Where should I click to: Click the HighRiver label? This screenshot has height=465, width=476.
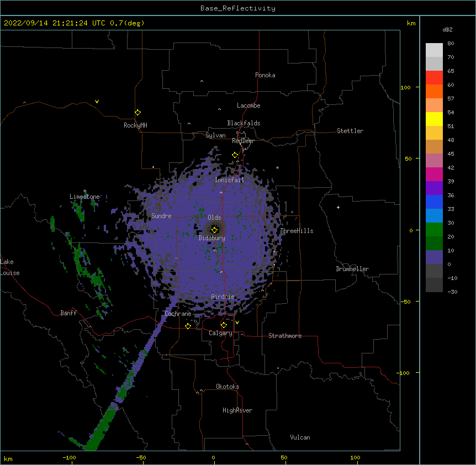[x=237, y=410]
